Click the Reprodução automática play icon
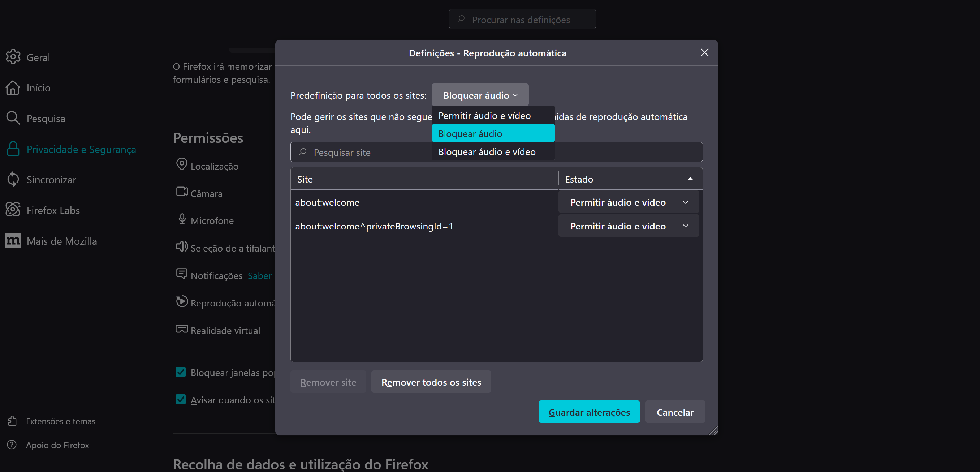 coord(182,301)
